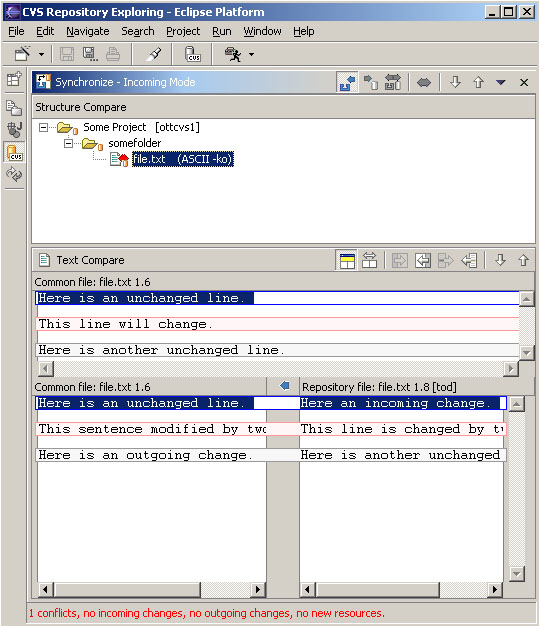Viewport: 539px width, 626px height.
Task: Collapse the Some Project tree node
Action: [x=43, y=127]
